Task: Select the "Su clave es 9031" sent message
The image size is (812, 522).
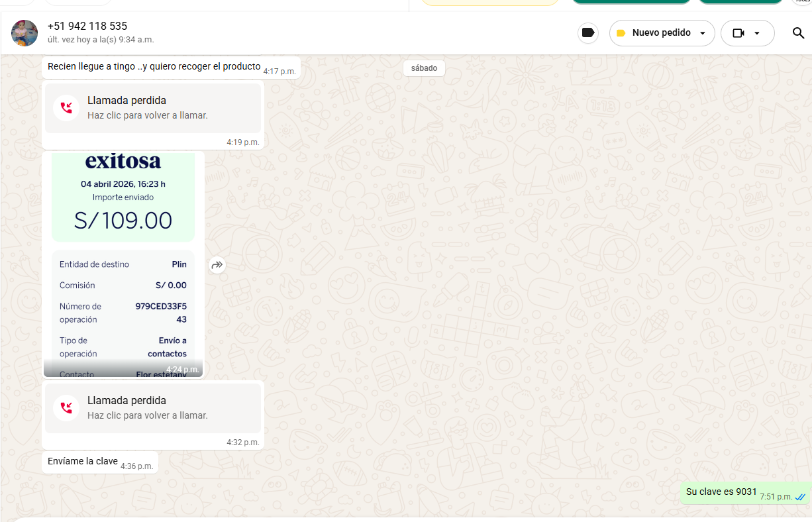Action: click(x=721, y=492)
